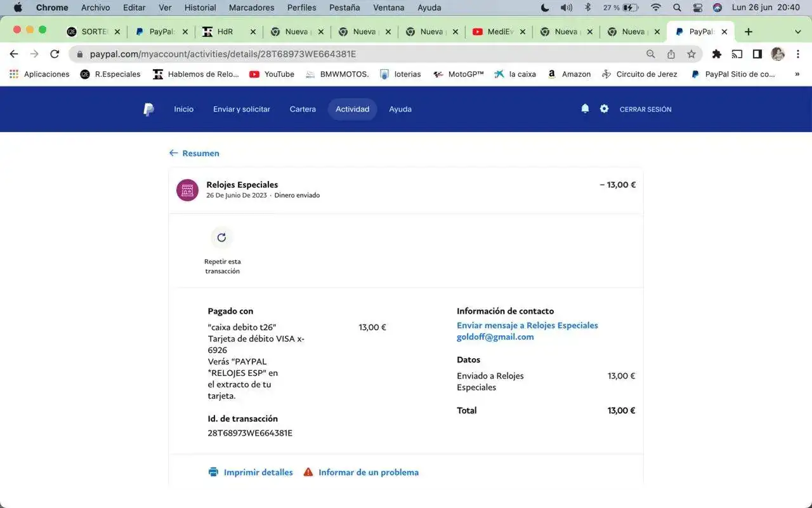
Task: Go back with the browser back arrow
Action: click(14, 54)
